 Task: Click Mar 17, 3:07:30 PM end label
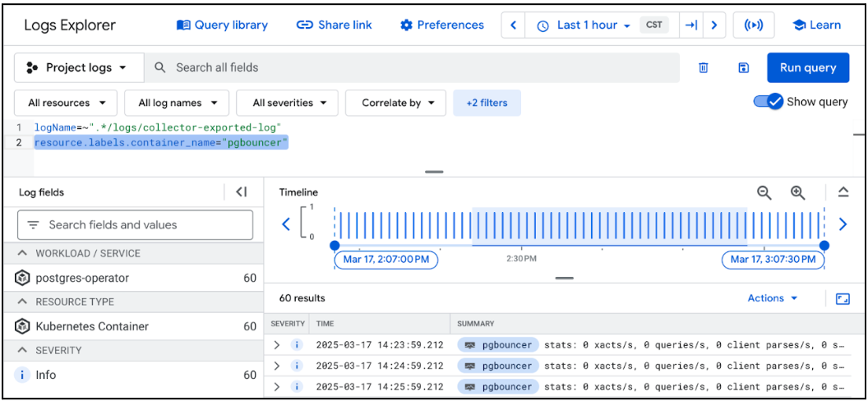pyautogui.click(x=773, y=260)
